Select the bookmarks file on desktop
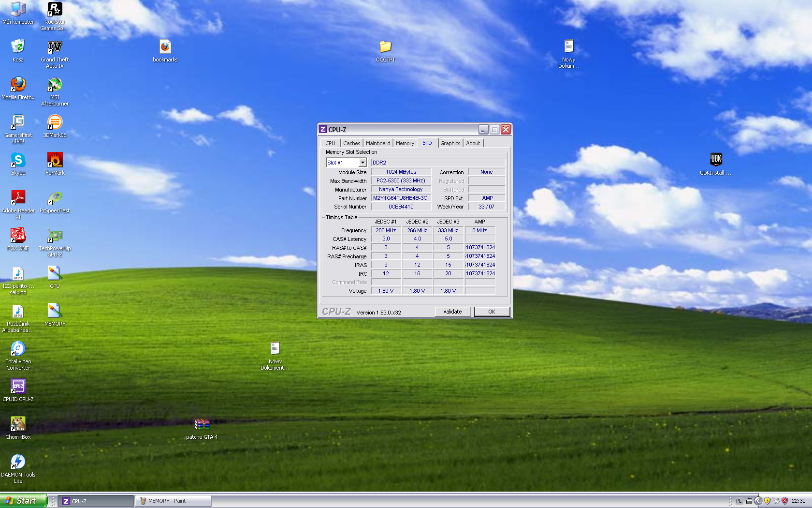Screen dimensions: 812x508 pos(165,50)
